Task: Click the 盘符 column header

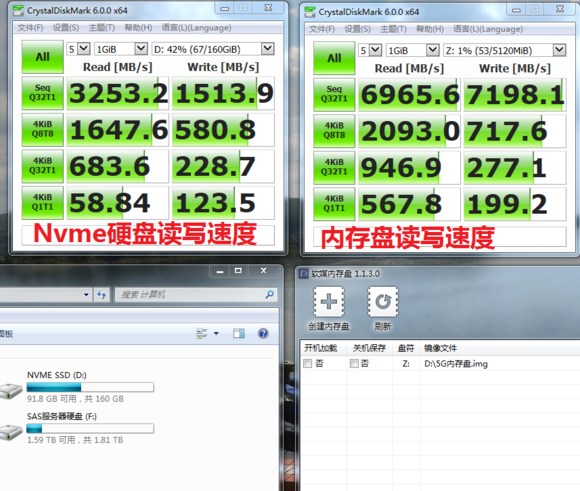Action: pos(406,348)
